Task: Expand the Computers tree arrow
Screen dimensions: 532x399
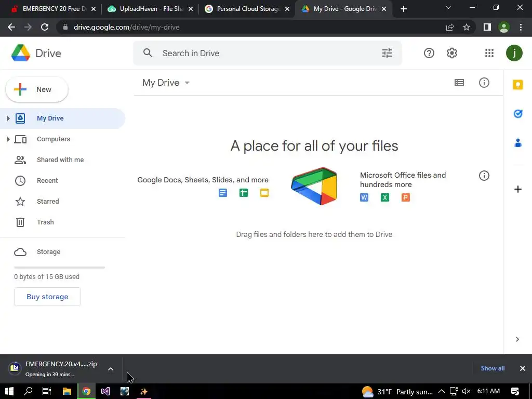Action: coord(8,139)
